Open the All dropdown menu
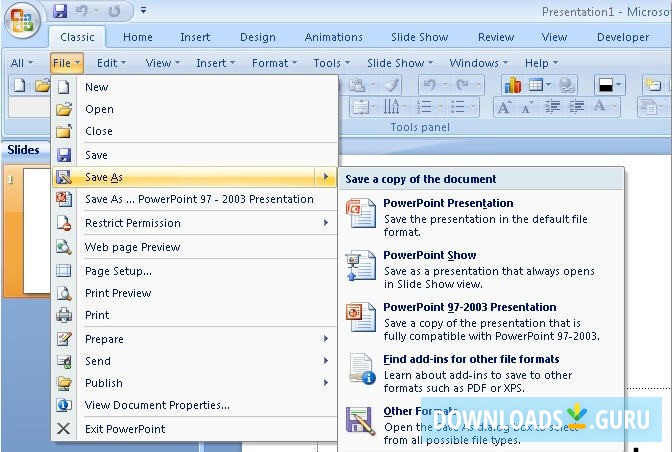Screen dimensions: 672x452 [21, 63]
